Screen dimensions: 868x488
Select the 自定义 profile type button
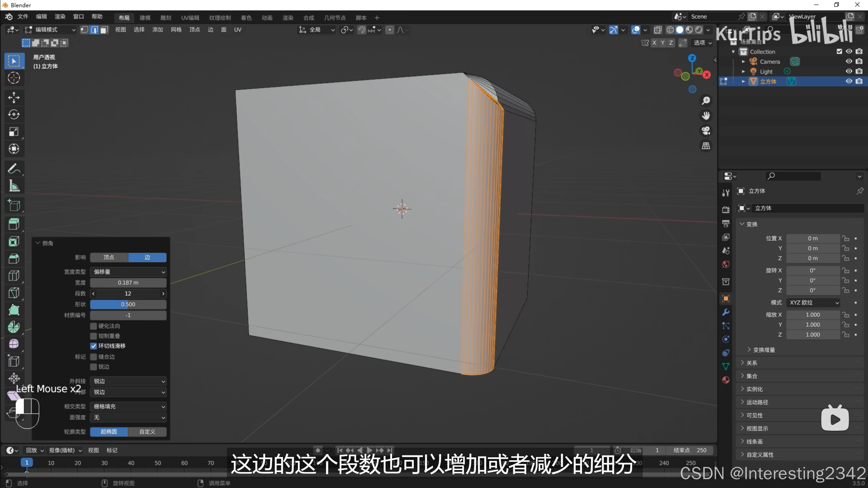(x=147, y=432)
